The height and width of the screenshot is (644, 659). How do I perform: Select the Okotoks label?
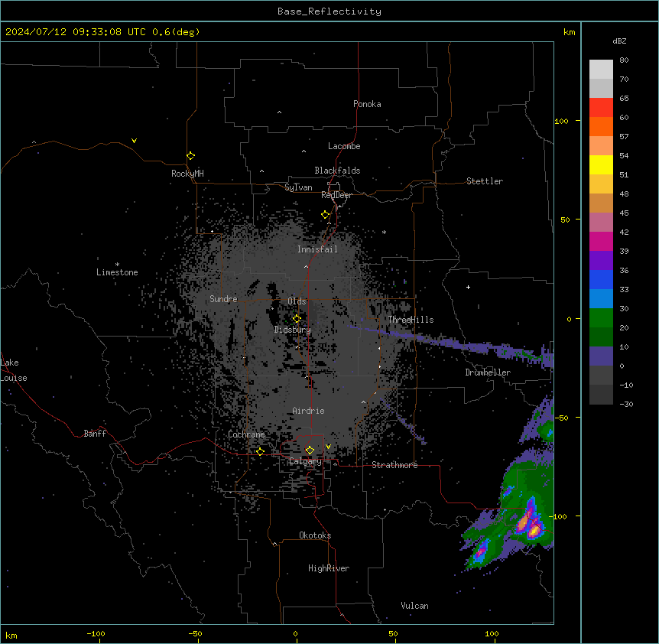point(315,535)
